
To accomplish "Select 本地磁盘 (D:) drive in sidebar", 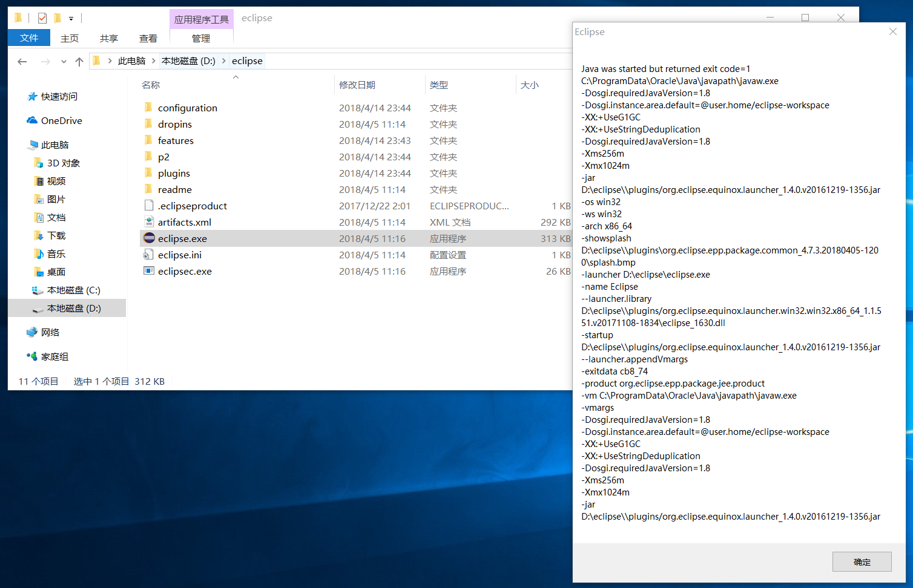I will pyautogui.click(x=67, y=308).
